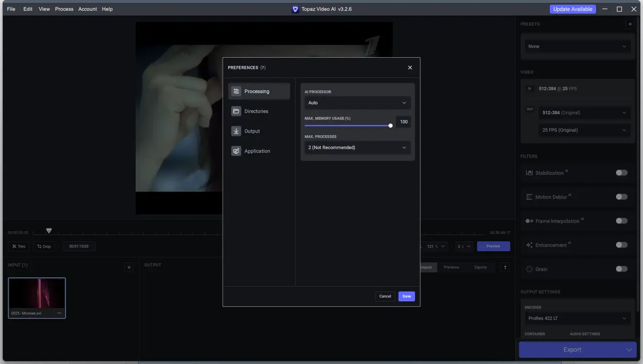This screenshot has width=643, height=364.
Task: Click the Output download arrow icon
Action: point(236,131)
